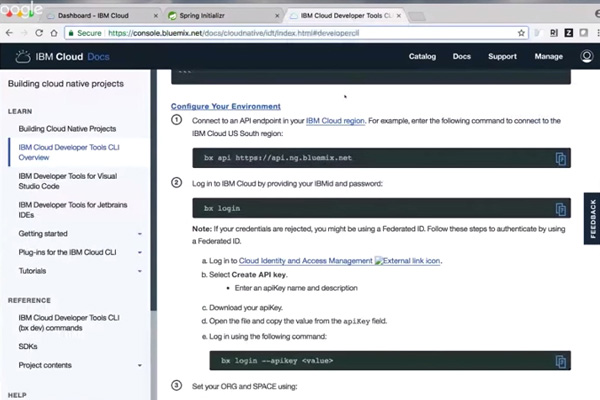Expand the Getting started section

[140, 234]
